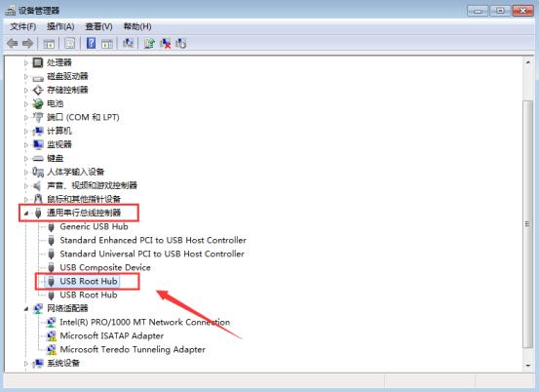Screen dimensions: 539x392
Task: Click the speaker icon for 声音、视频和游戏控制器
Action: (x=37, y=185)
